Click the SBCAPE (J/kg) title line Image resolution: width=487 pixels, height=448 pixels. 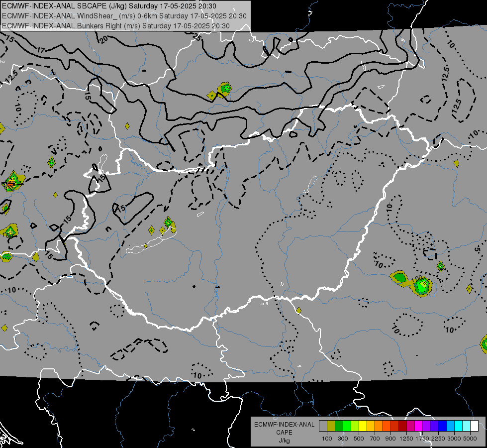click(109, 6)
